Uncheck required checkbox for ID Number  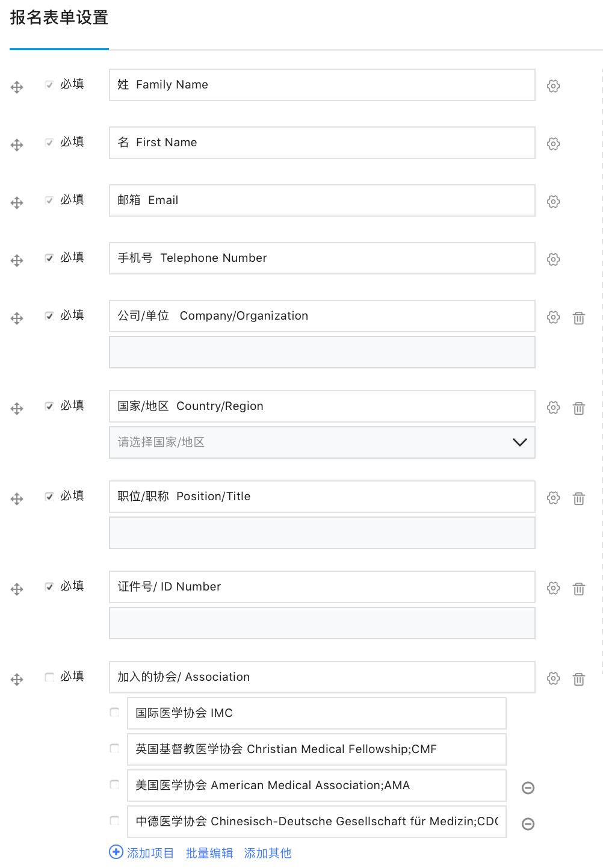(x=49, y=587)
